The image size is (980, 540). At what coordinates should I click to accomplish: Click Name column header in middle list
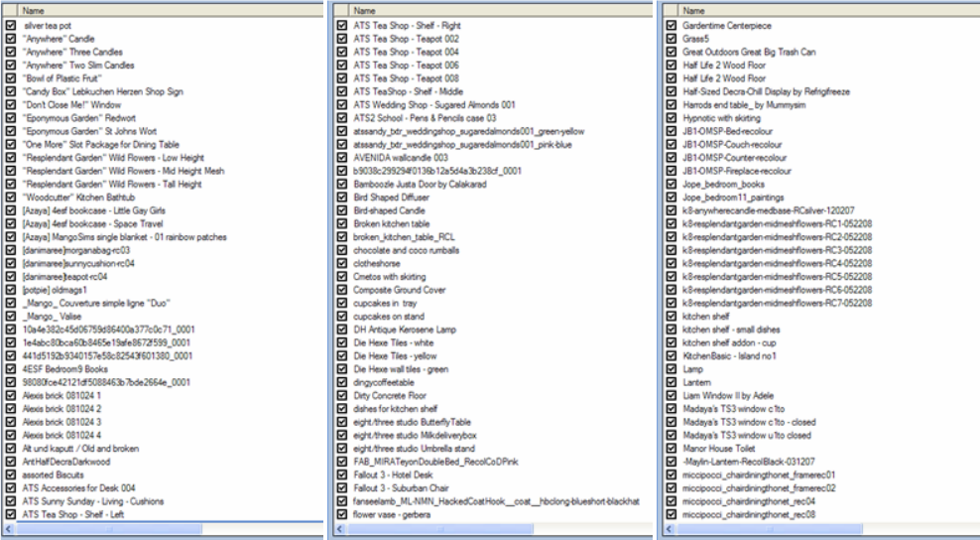[501, 11]
